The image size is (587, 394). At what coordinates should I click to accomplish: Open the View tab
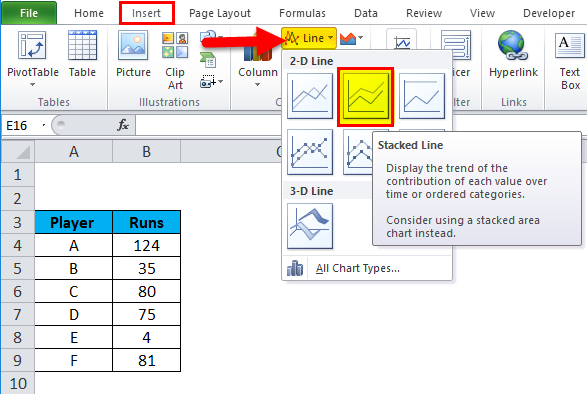coord(482,13)
